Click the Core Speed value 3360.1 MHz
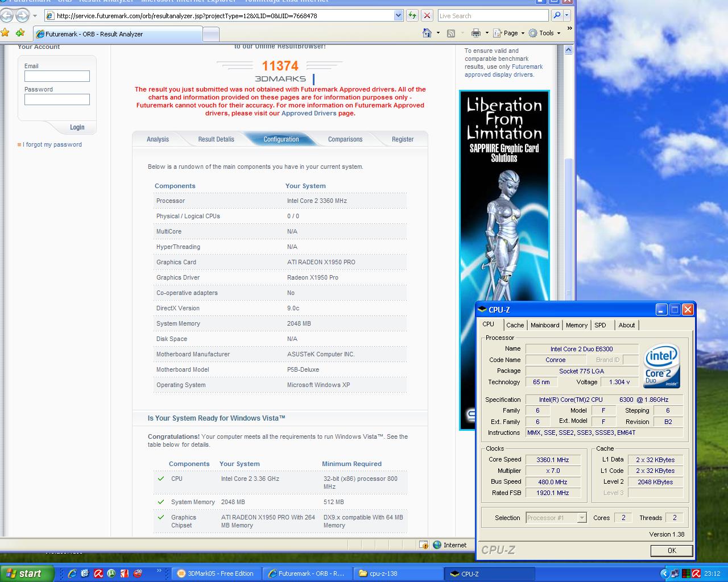This screenshot has height=582, width=728. (553, 460)
